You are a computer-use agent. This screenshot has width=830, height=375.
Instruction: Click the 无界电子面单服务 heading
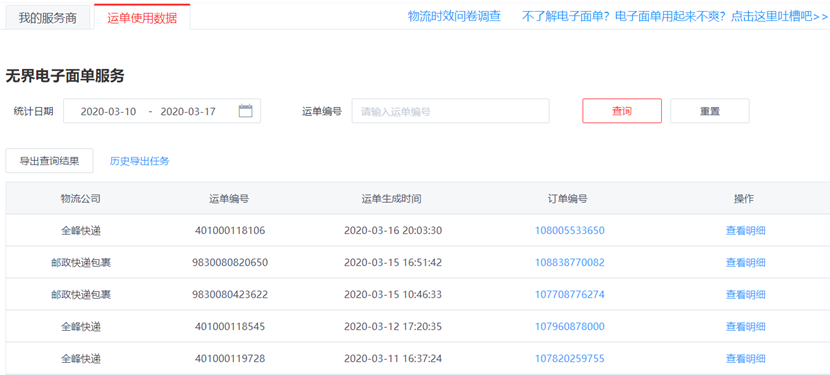point(65,76)
